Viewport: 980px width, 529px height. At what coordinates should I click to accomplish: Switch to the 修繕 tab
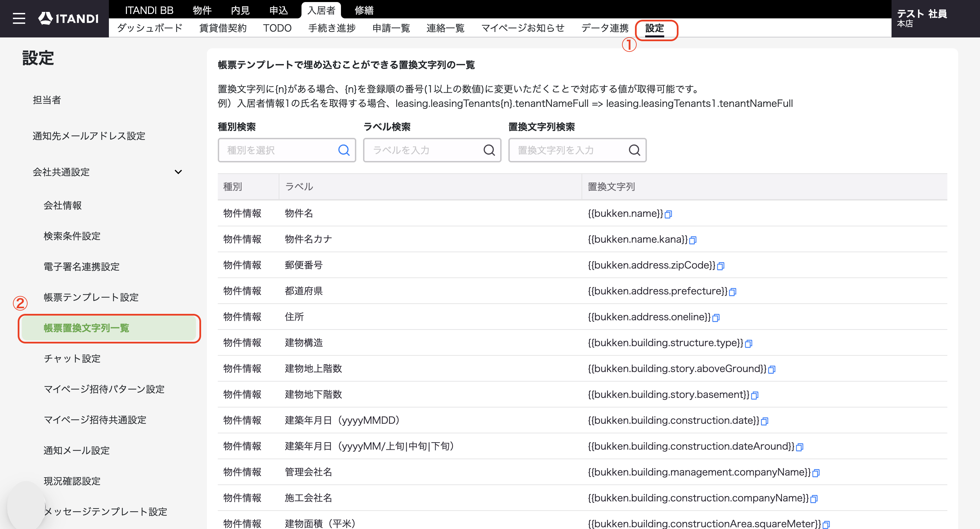click(x=364, y=10)
